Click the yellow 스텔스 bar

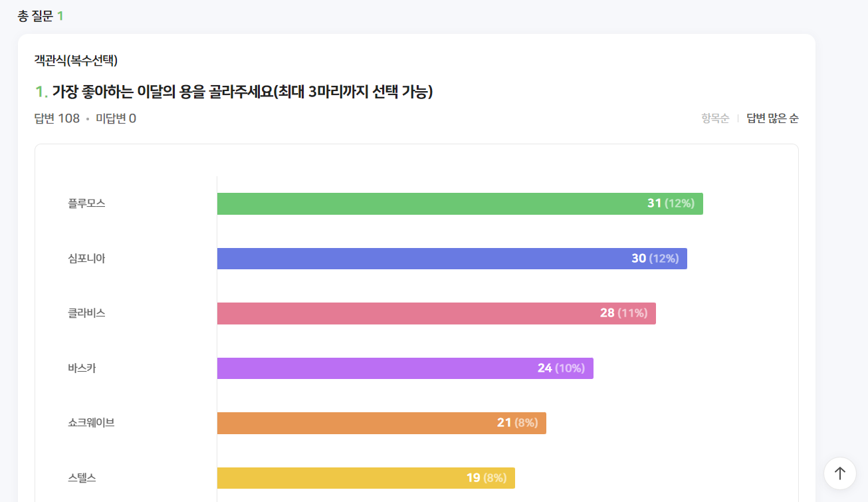click(x=366, y=478)
